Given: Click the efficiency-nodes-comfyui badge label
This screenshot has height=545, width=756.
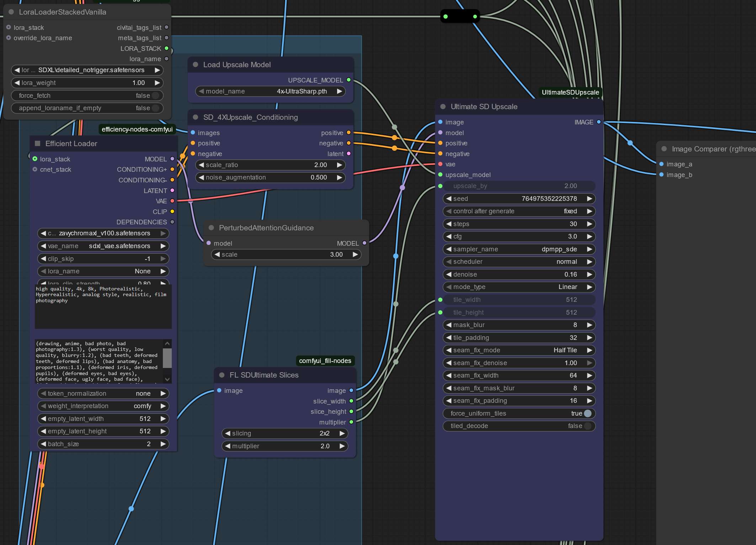Looking at the screenshot, I should tap(137, 129).
